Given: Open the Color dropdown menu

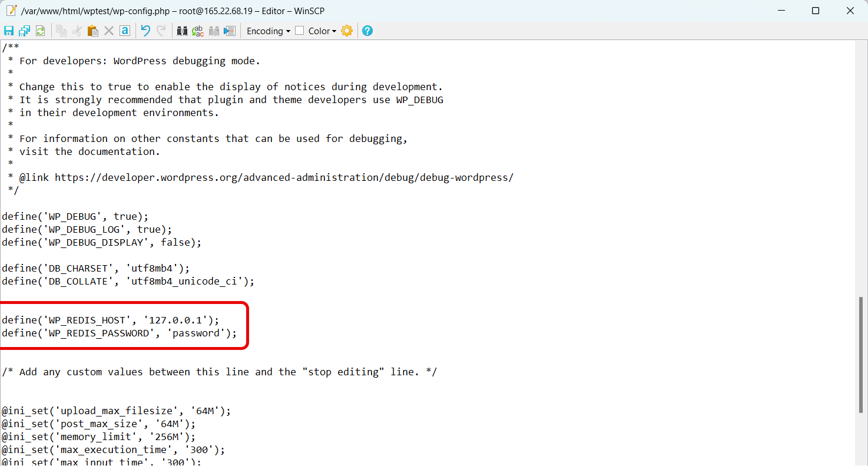Looking at the screenshot, I should (x=322, y=31).
